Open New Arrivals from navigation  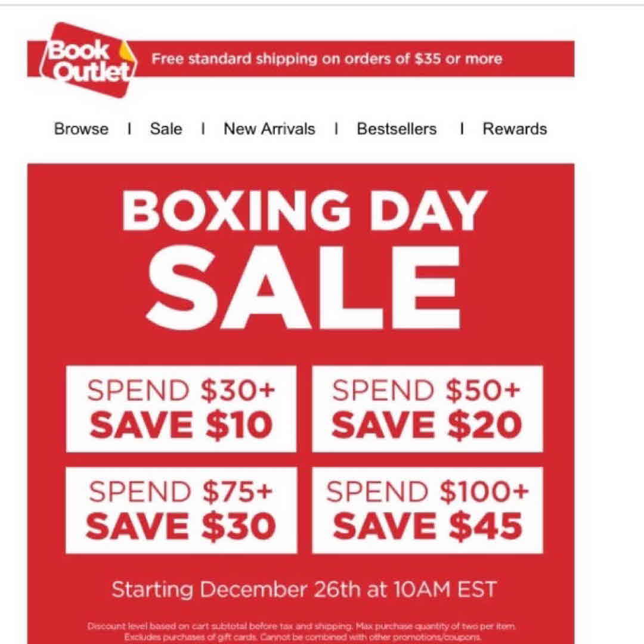[269, 129]
